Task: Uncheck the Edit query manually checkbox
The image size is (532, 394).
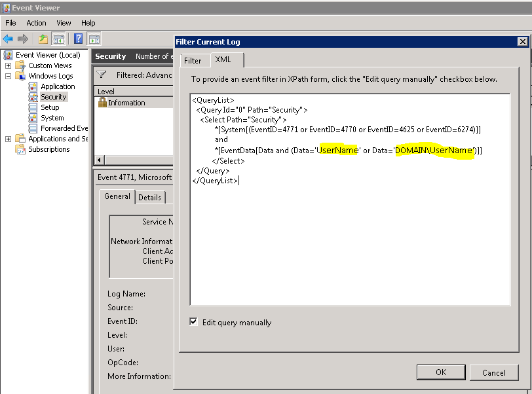Action: pos(193,322)
